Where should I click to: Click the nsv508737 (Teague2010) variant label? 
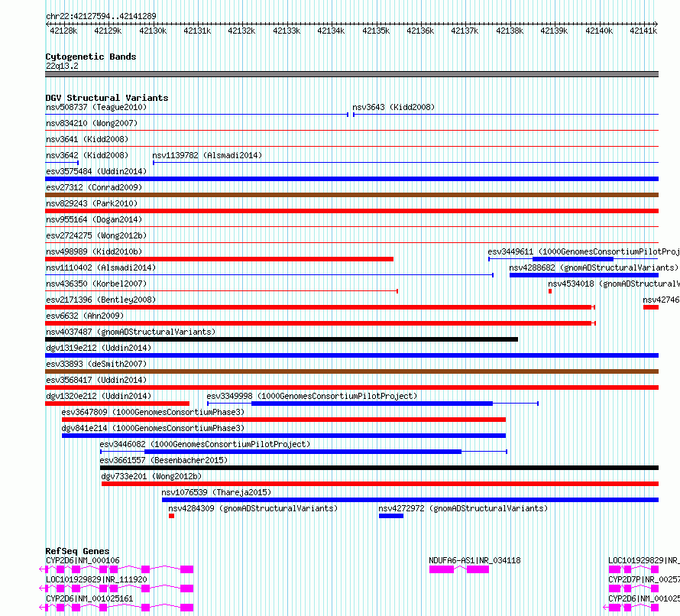[x=96, y=107]
